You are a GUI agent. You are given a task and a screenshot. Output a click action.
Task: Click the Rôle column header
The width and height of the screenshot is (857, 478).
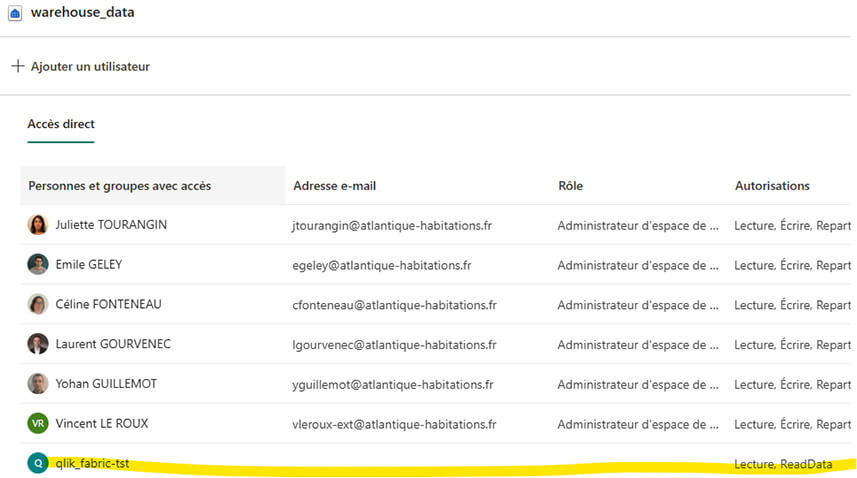[571, 186]
